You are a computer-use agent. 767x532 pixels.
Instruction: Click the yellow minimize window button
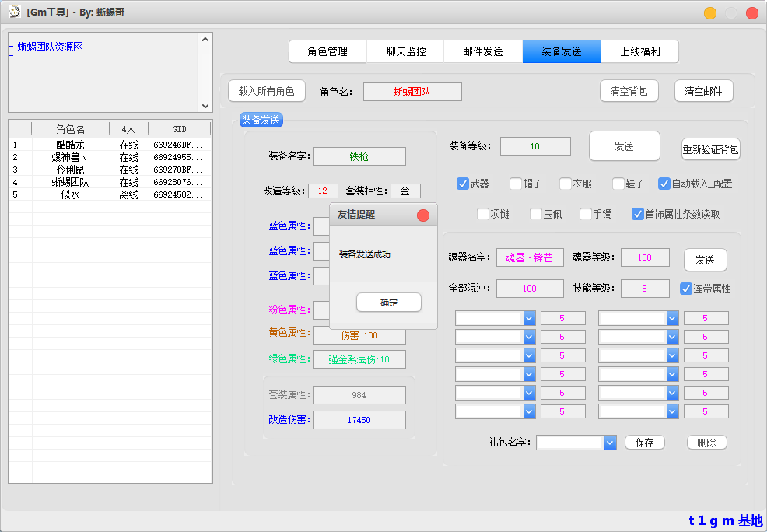[x=710, y=13]
